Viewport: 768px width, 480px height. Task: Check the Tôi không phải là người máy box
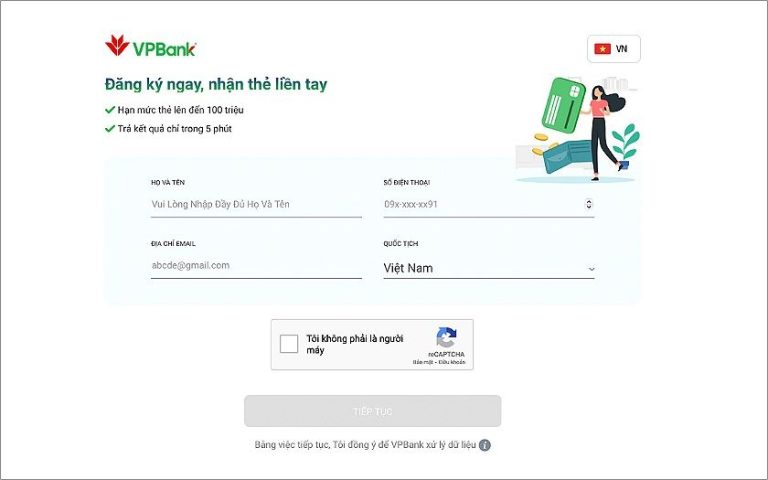click(289, 344)
